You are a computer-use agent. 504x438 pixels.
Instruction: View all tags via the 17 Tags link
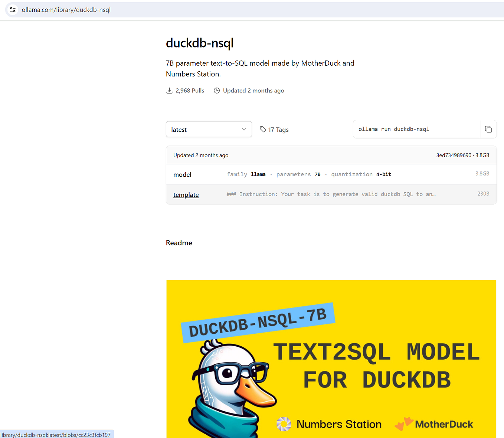point(278,129)
